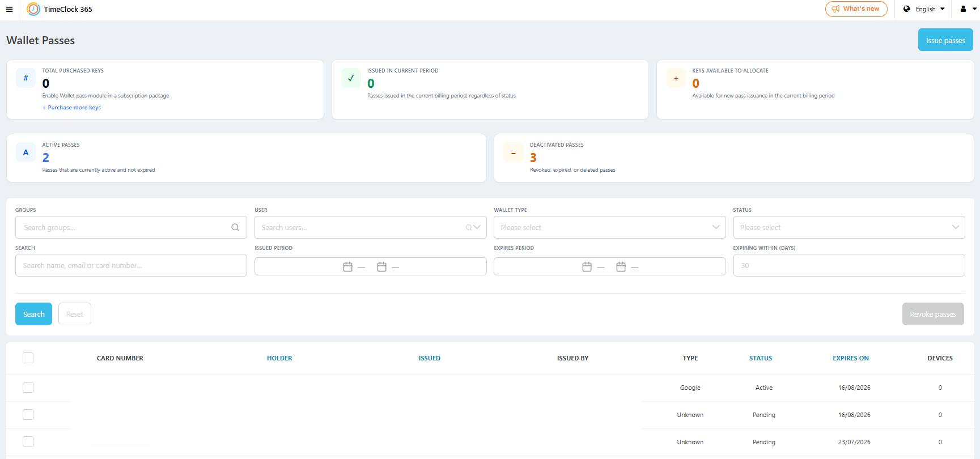Image resolution: width=980 pixels, height=459 pixels.
Task: Check the Pending pass expiring 23/07/2026
Action: tap(28, 441)
